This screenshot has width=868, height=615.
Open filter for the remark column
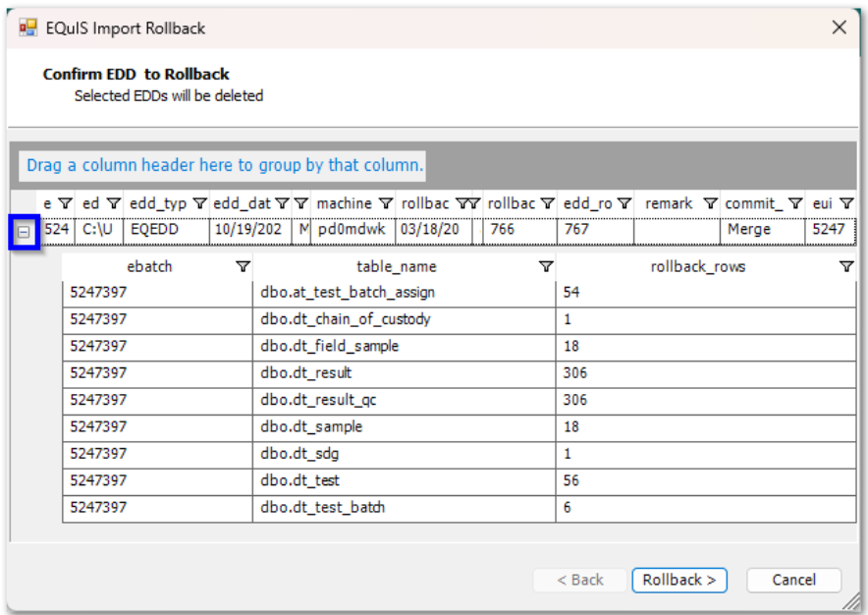710,203
